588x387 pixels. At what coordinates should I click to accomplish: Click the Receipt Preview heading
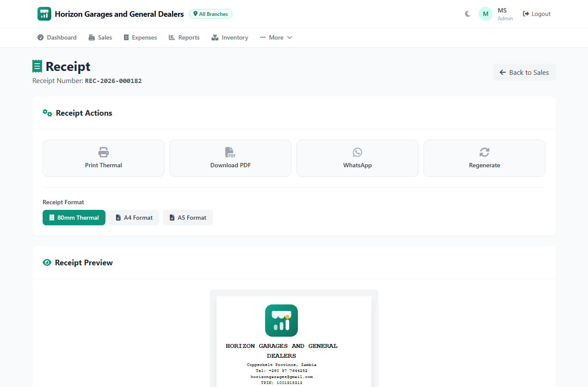pyautogui.click(x=84, y=263)
